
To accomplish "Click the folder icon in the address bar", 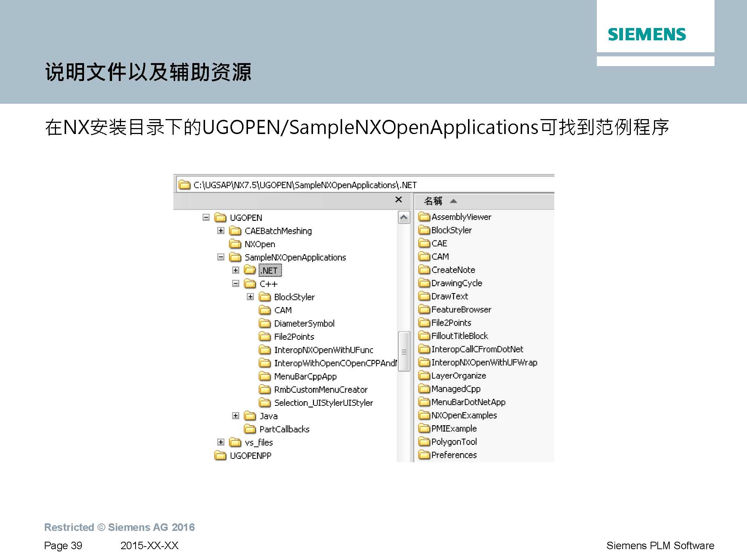I will [x=184, y=185].
